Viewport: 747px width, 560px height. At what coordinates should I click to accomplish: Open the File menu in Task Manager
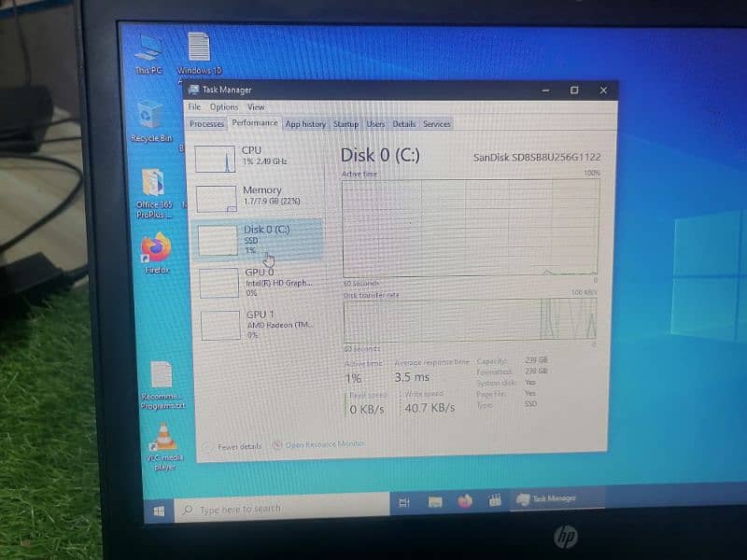[x=194, y=107]
